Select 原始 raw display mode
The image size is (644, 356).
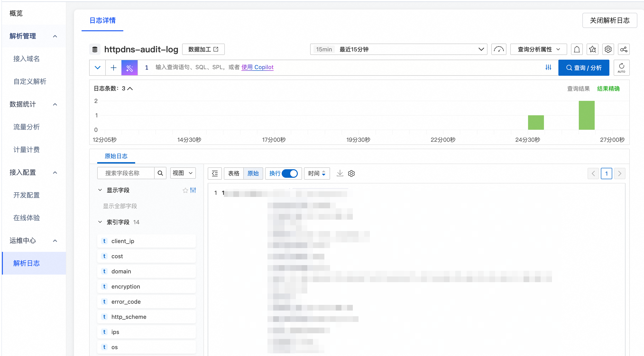click(x=253, y=173)
